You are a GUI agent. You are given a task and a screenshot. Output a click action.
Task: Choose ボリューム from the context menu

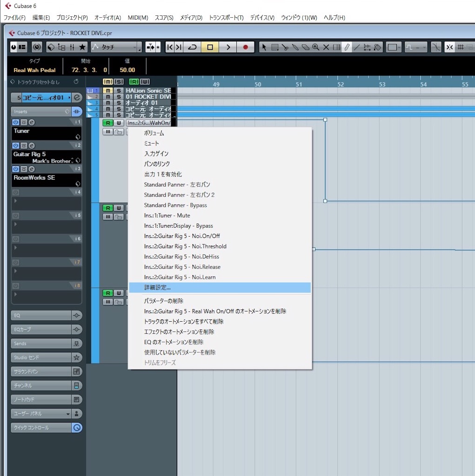click(x=220, y=133)
